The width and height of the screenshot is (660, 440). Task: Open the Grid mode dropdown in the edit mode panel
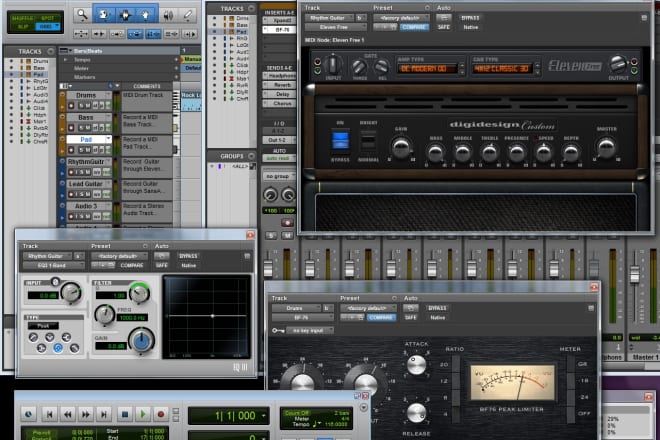tap(48, 27)
